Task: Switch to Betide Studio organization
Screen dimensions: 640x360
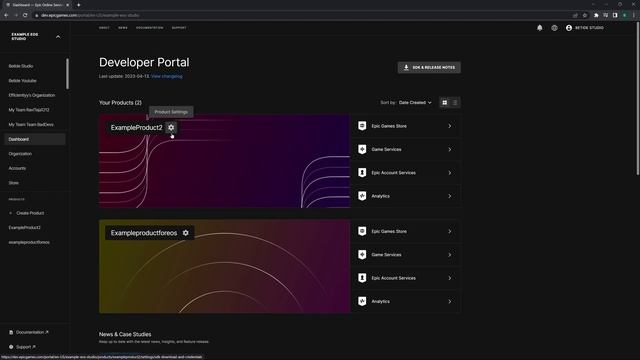Action: point(21,66)
